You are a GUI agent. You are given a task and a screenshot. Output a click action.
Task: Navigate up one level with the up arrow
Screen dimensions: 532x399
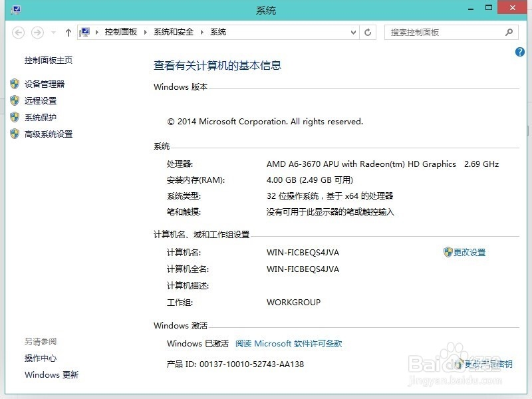click(x=68, y=32)
